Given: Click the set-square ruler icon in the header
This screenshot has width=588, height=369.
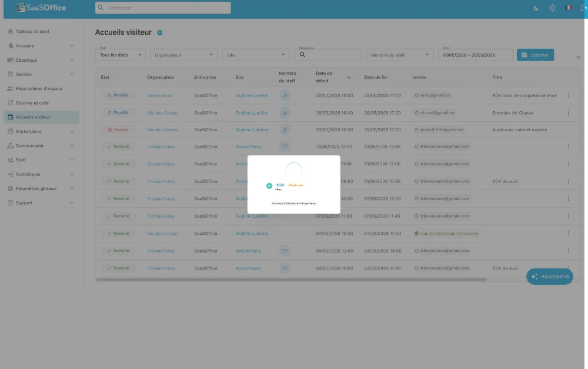Looking at the screenshot, I should pyautogui.click(x=536, y=8).
